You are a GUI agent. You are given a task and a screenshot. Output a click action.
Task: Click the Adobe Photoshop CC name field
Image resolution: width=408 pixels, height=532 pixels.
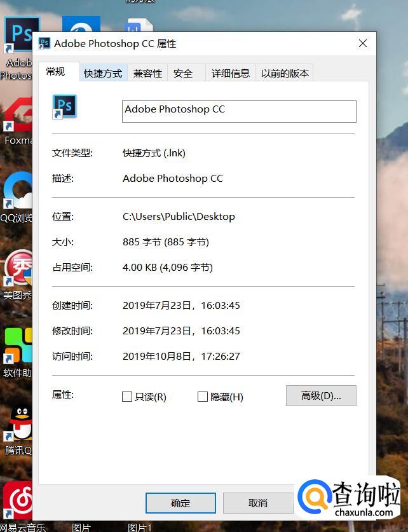[239, 111]
